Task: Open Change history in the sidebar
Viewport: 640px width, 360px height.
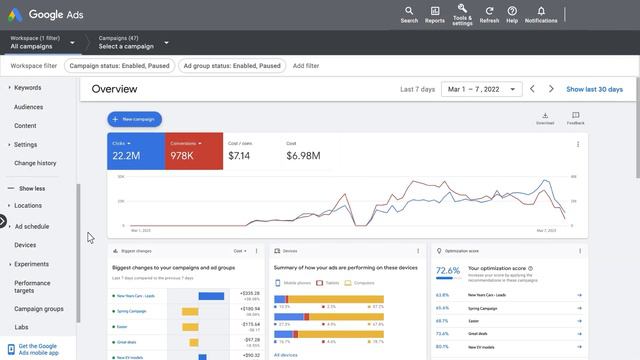Action: coord(35,163)
